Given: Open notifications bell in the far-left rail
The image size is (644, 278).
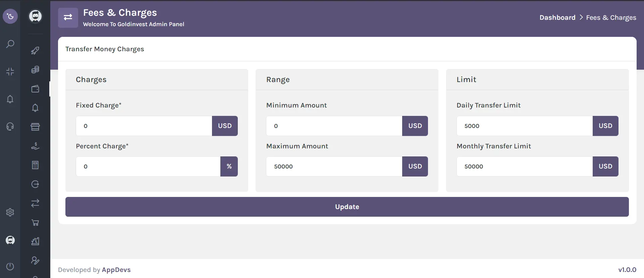Looking at the screenshot, I should click(10, 99).
